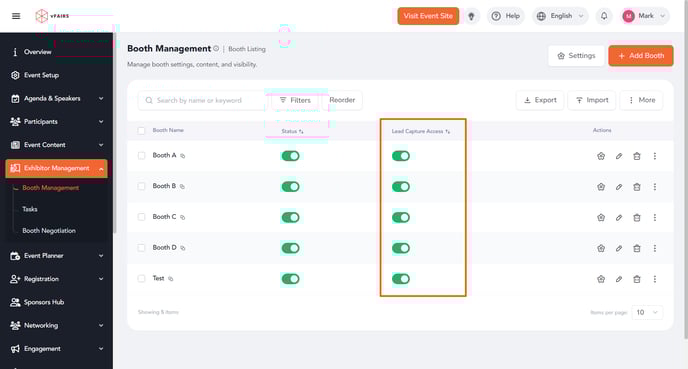Image resolution: width=688 pixels, height=369 pixels.
Task: Click the notification bell icon
Action: click(604, 16)
